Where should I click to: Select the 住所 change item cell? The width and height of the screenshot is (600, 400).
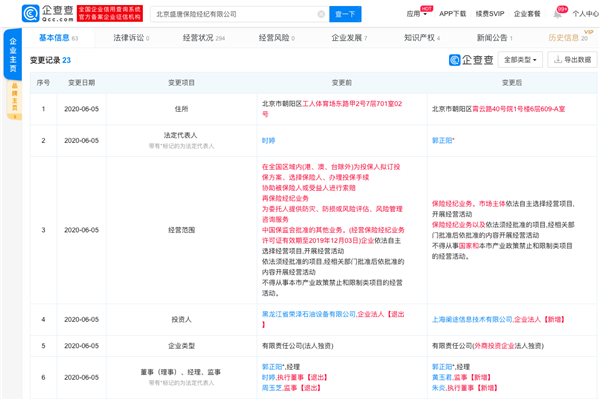tap(181, 109)
